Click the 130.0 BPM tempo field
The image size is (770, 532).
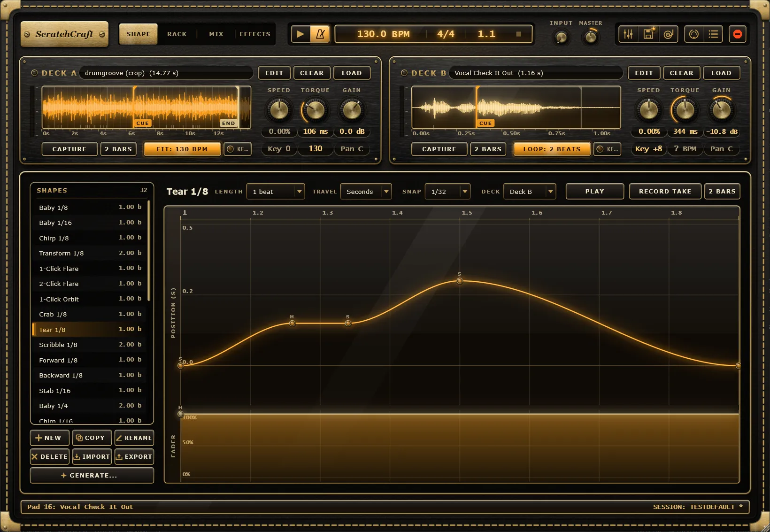[384, 34]
